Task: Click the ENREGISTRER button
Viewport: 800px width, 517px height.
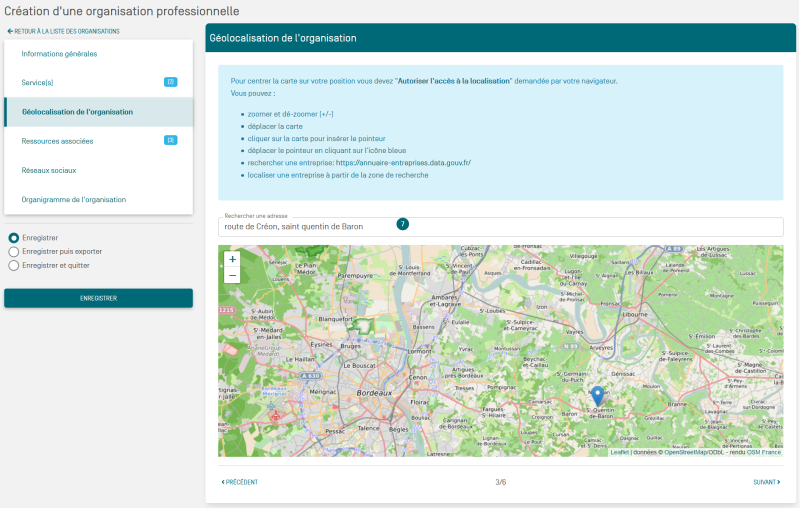Action: [98, 298]
